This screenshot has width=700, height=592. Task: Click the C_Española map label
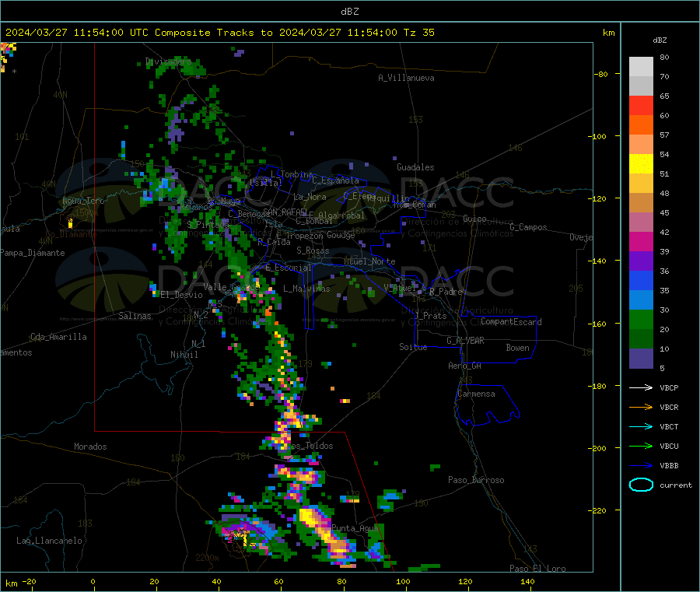pos(336,180)
